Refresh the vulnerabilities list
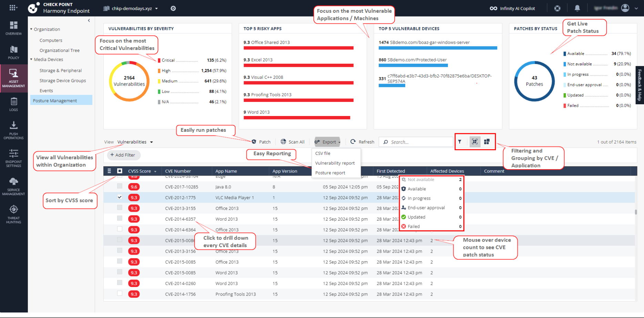 (x=362, y=142)
